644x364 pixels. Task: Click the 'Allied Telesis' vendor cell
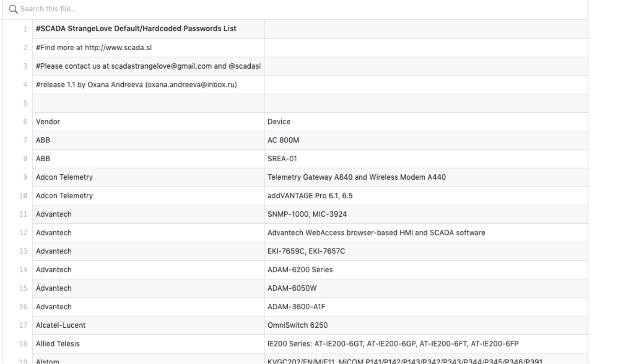(x=148, y=343)
